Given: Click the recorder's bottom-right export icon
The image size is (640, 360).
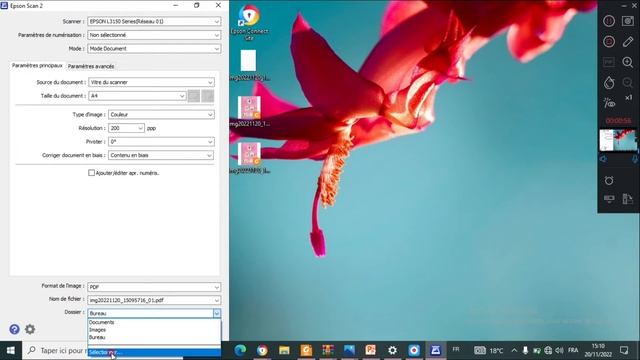Looking at the screenshot, I should [628, 199].
